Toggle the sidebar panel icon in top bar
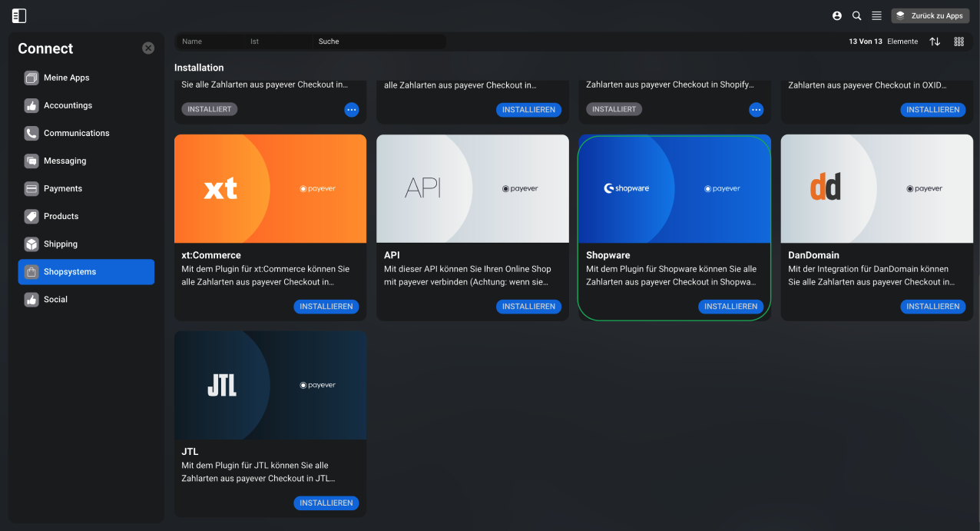This screenshot has width=980, height=531. (x=19, y=15)
